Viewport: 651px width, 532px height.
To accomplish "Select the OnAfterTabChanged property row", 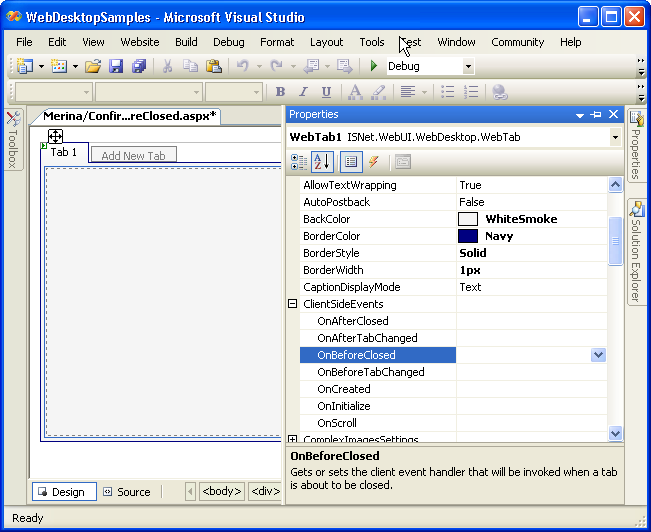I will [367, 338].
